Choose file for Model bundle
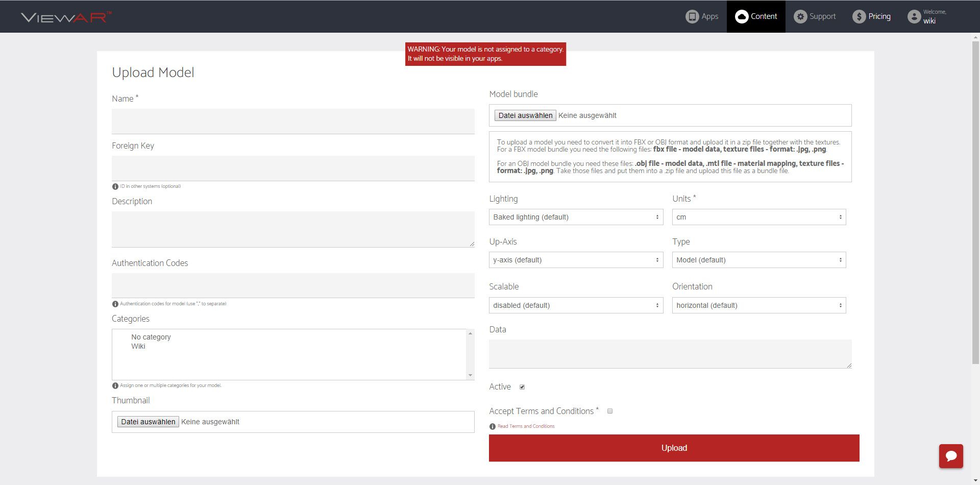Screen dimensions: 980x485 point(525,115)
